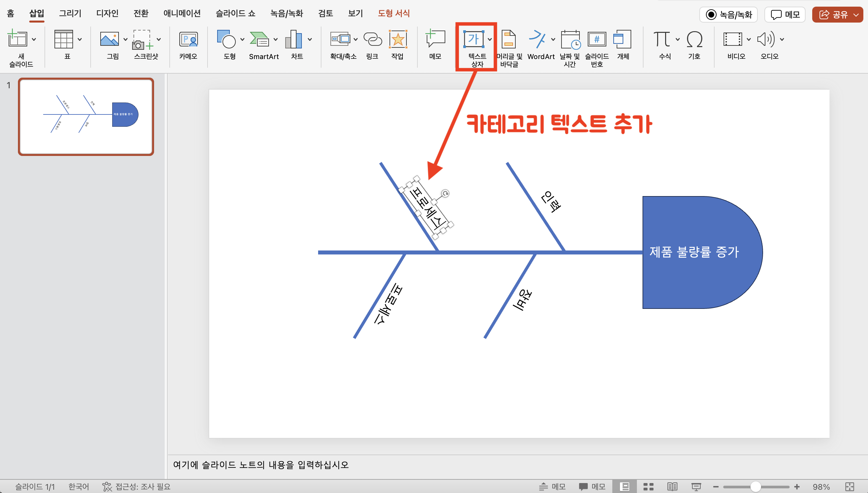This screenshot has height=493, width=868.
Task: Insert a chart (차트)
Action: point(294,38)
